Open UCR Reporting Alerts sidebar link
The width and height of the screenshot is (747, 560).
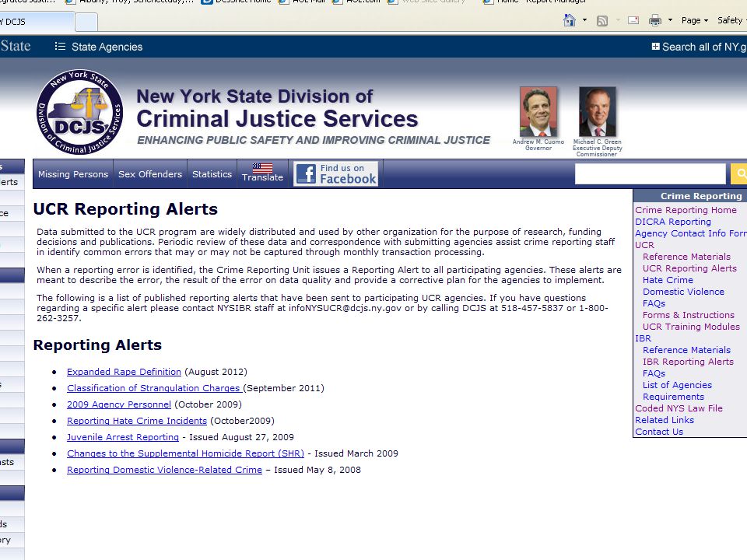click(x=689, y=268)
